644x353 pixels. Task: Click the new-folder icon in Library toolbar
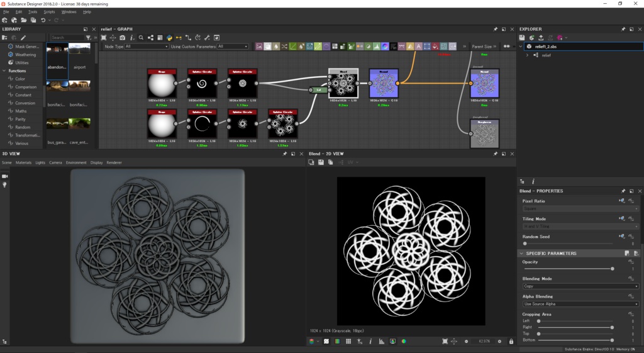point(4,37)
